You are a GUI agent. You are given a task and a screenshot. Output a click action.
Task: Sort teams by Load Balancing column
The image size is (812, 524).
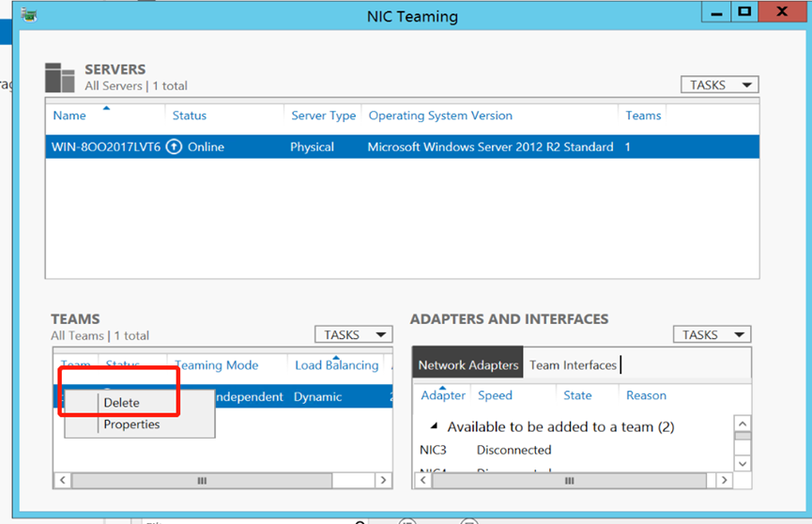(x=337, y=365)
